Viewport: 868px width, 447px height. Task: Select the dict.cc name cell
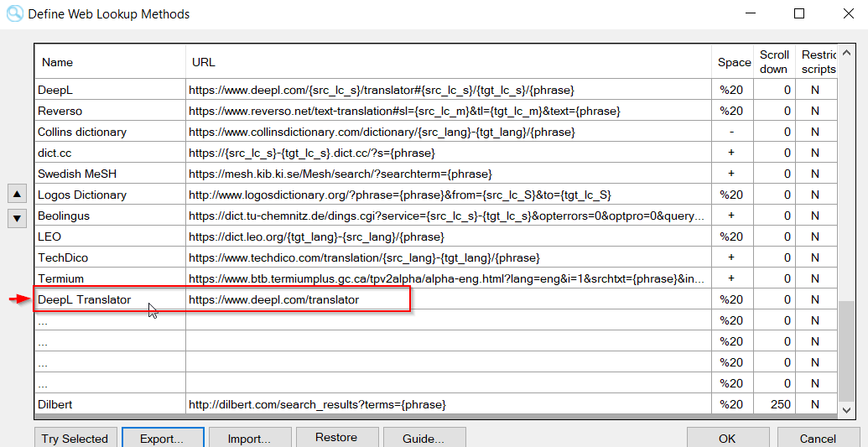111,153
